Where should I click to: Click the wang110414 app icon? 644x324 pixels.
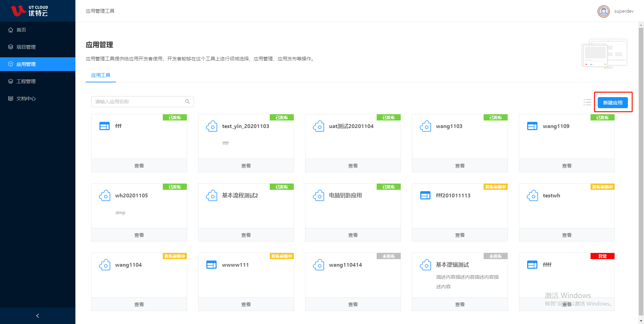tap(318, 265)
